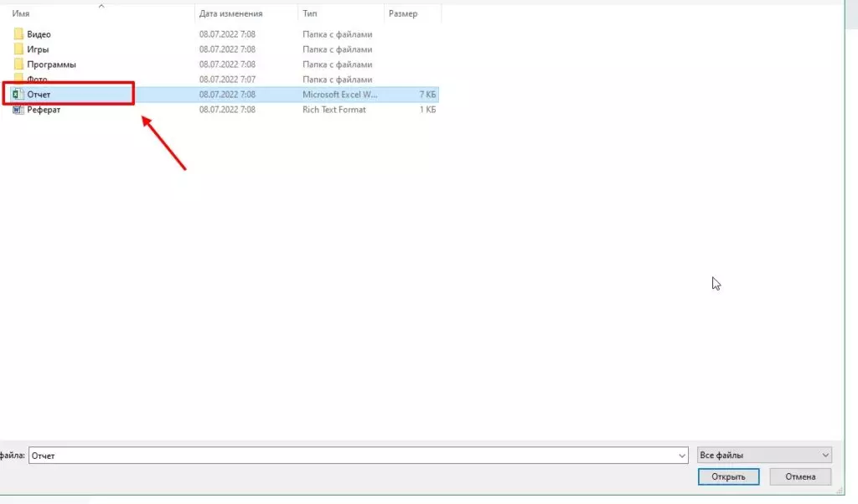Select the Word icon of Реферат file
858x504 pixels.
(x=18, y=110)
